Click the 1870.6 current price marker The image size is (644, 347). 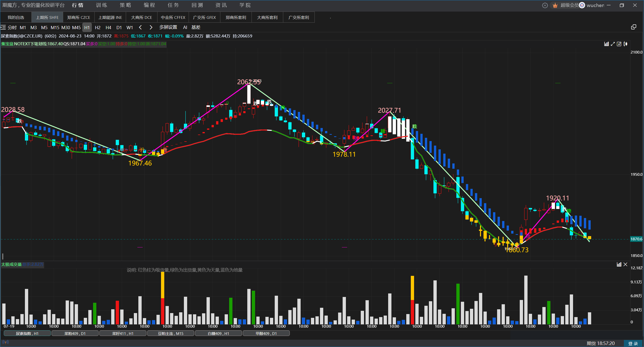tap(636, 239)
